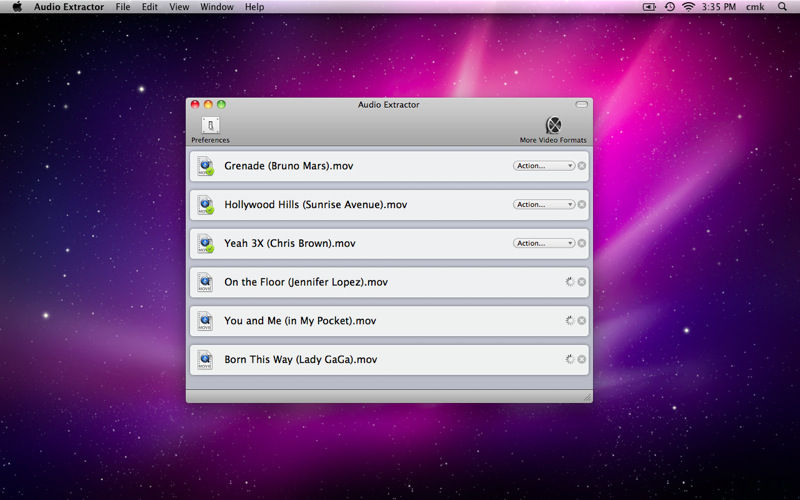Click the You and Me progress spinner

(x=570, y=320)
